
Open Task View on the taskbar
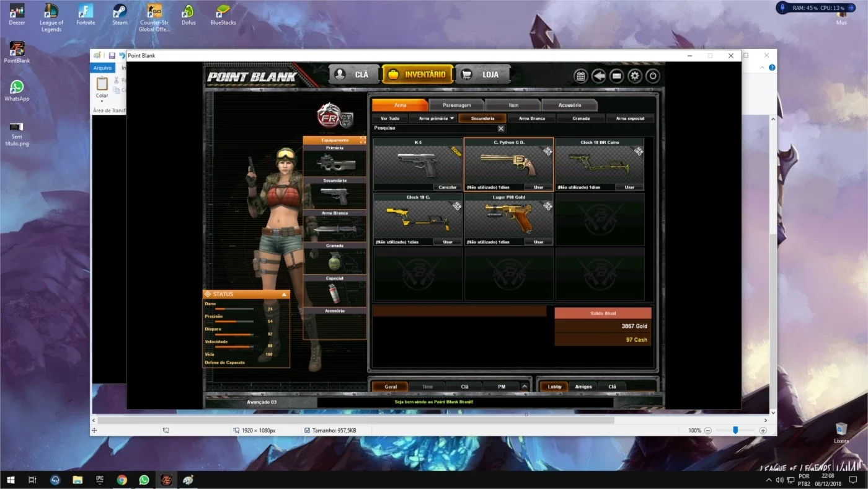pos(33,480)
